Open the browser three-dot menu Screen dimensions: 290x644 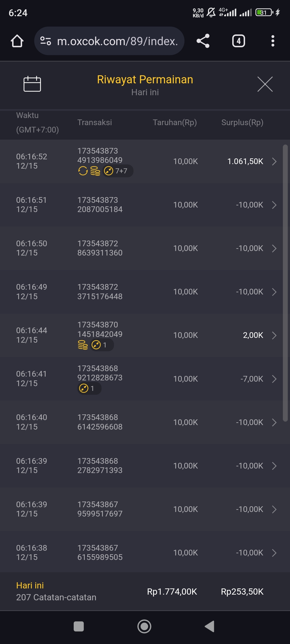(272, 41)
